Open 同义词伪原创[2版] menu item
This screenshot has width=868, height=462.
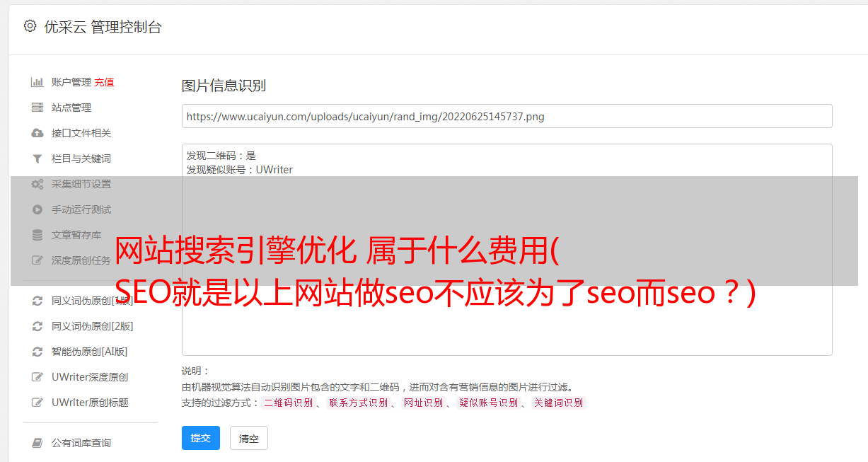(x=93, y=326)
